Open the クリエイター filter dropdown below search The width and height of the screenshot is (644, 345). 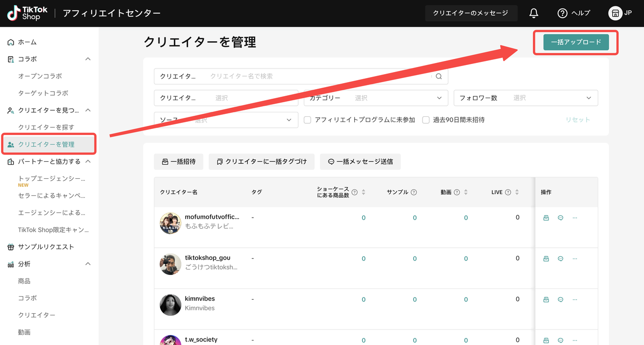(x=226, y=98)
